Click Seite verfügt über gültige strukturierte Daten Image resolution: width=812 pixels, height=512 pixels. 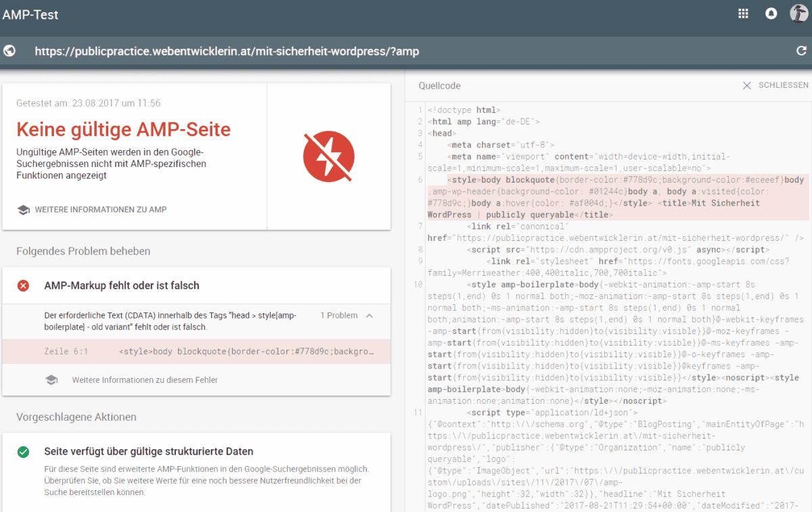(x=149, y=451)
